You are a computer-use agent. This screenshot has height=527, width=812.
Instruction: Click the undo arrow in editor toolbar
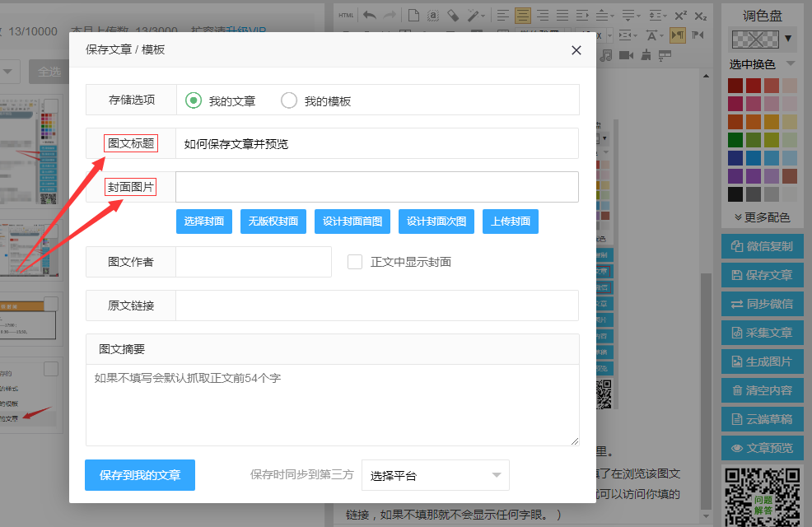[370, 15]
